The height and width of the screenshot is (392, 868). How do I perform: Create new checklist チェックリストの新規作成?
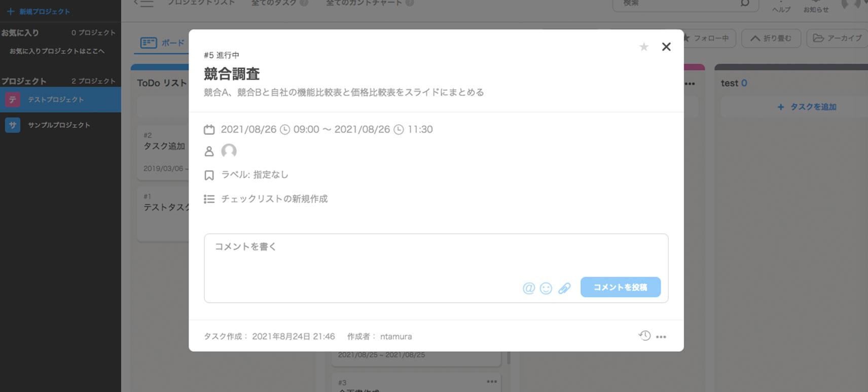coord(274,199)
